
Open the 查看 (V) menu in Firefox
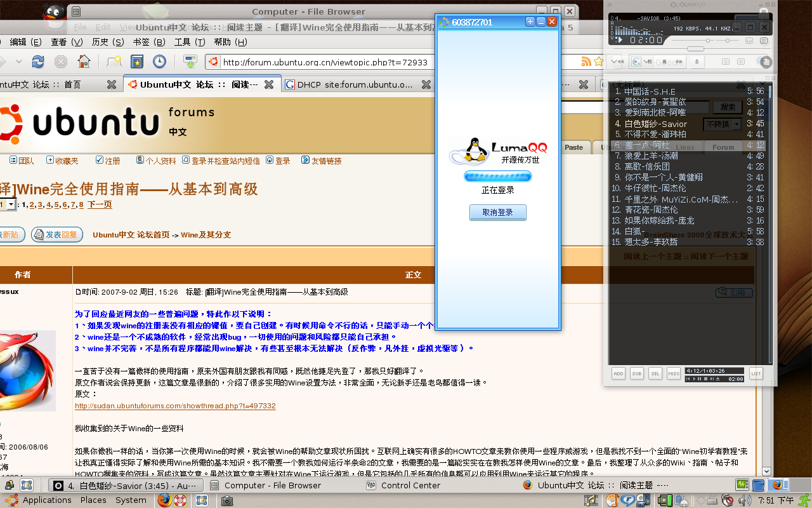[67, 42]
